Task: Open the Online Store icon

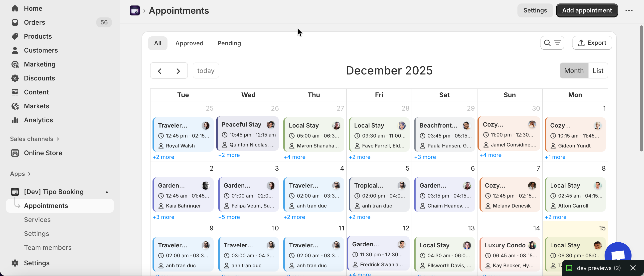Action: 15,153
